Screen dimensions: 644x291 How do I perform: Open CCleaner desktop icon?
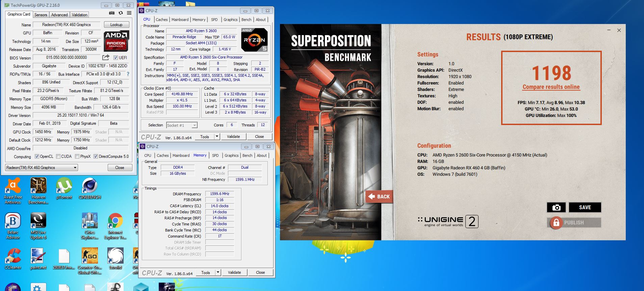pos(13,259)
